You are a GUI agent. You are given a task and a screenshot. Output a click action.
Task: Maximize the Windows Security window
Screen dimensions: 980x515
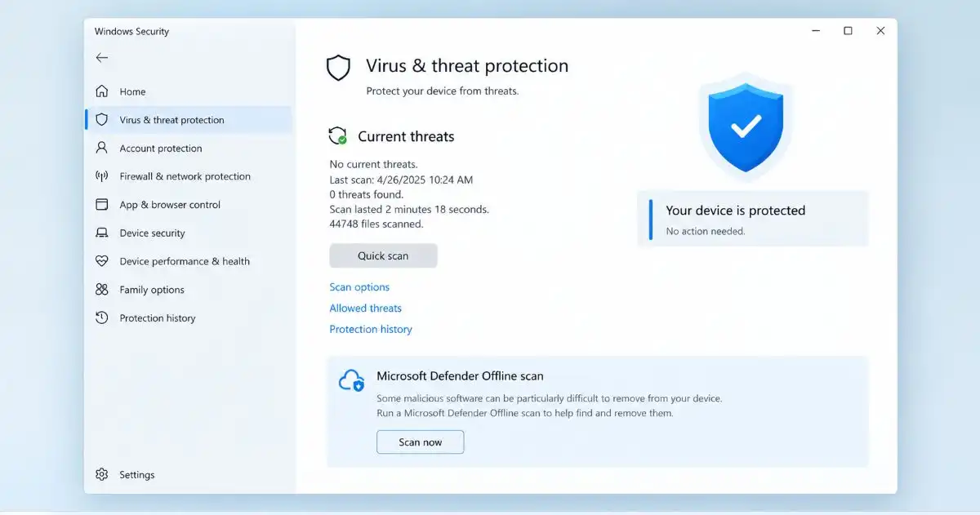(848, 31)
